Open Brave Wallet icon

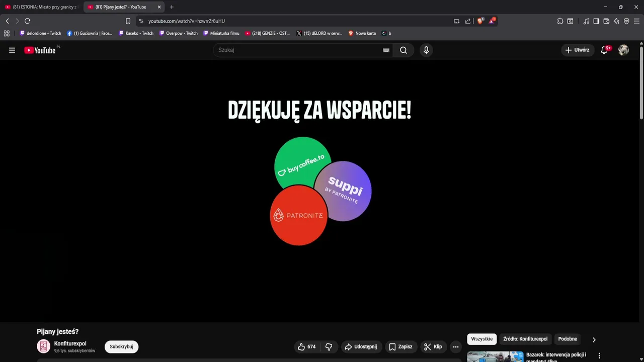click(x=606, y=21)
